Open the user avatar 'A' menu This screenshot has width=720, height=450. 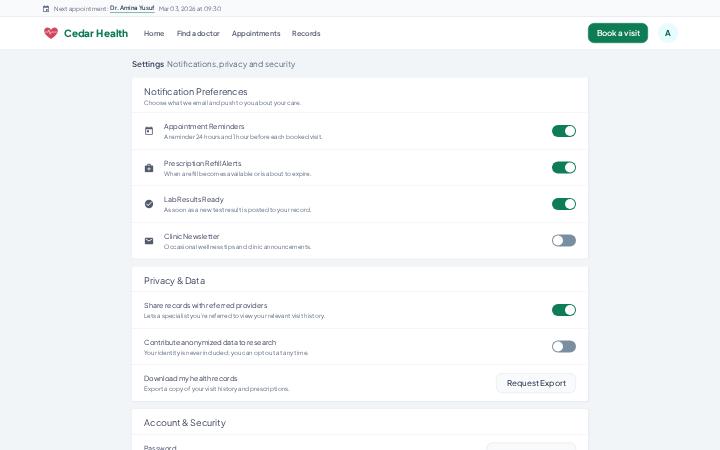tap(668, 33)
